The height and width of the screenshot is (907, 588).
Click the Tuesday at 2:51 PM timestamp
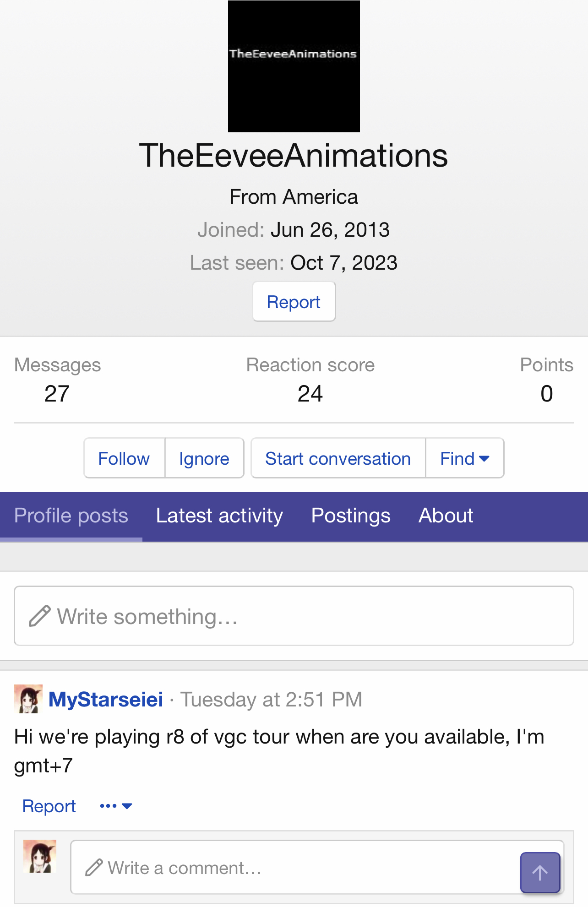(271, 700)
